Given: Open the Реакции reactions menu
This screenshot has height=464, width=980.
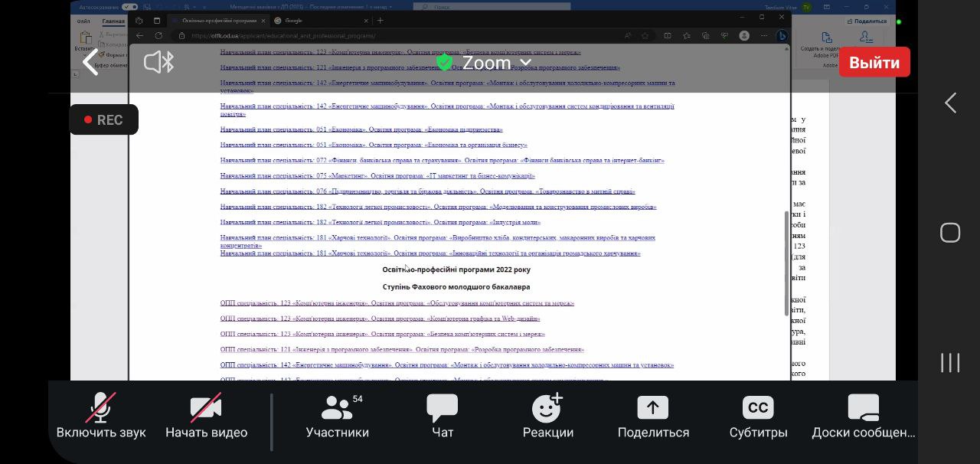Looking at the screenshot, I should click(x=547, y=417).
